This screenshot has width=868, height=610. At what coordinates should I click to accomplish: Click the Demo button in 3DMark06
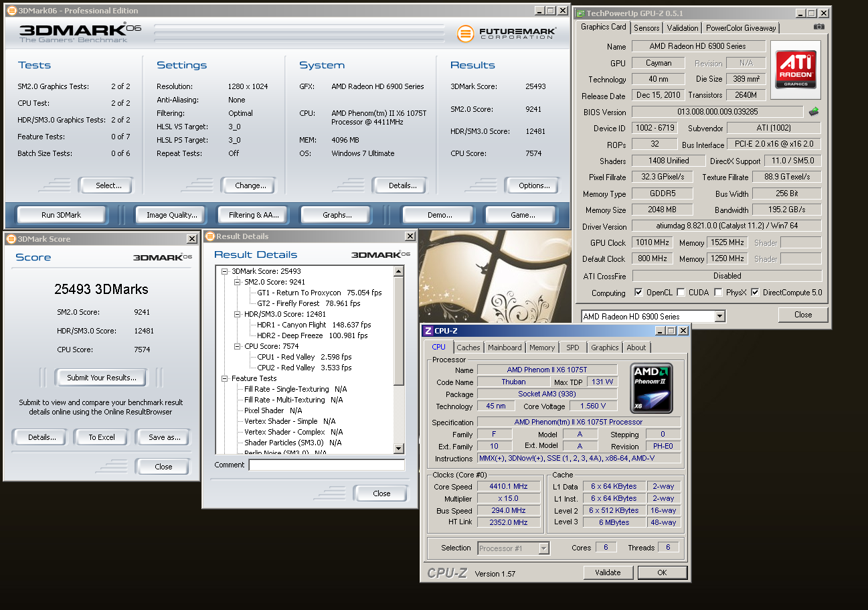pyautogui.click(x=439, y=215)
